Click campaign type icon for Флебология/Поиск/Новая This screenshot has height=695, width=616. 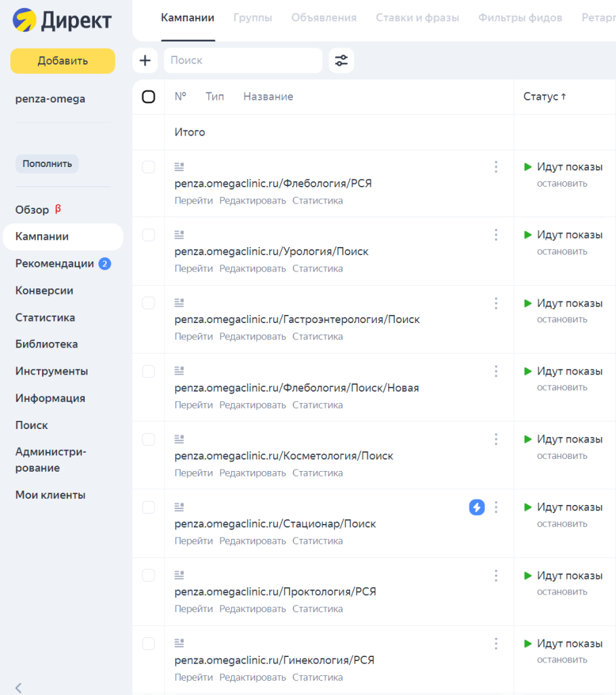tap(179, 371)
